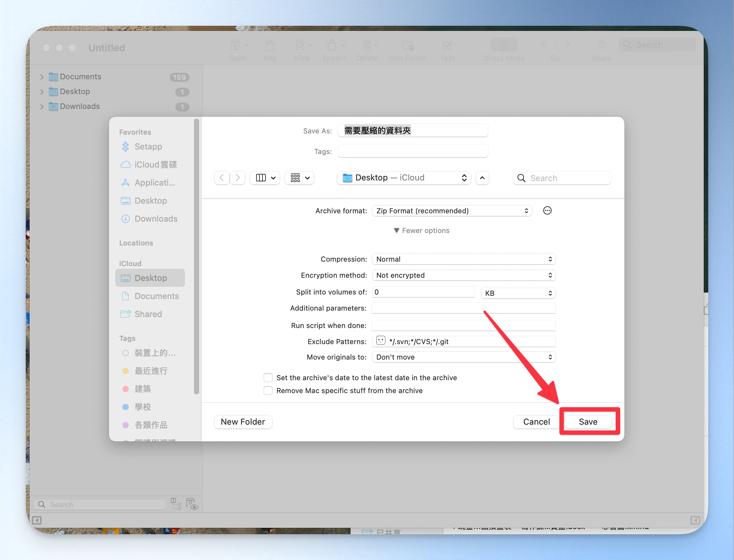Viewport: 734px width, 560px height.
Task: Check Remove Mac specific stuff option
Action: click(268, 391)
